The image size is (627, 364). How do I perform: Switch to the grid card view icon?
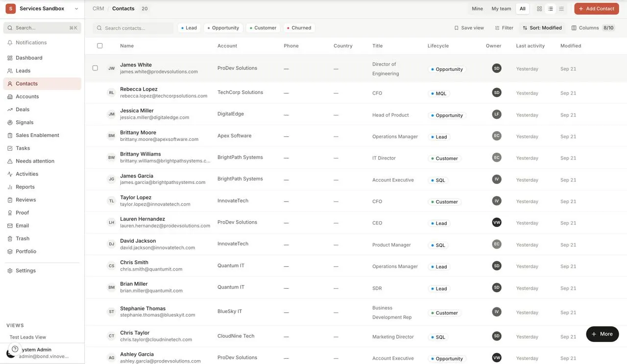(539, 8)
